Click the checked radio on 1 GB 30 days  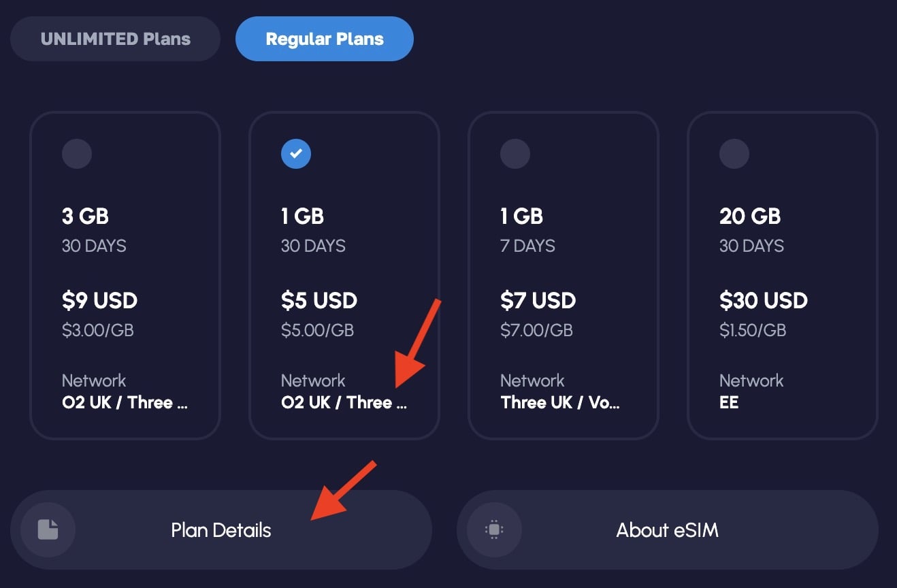tap(296, 154)
